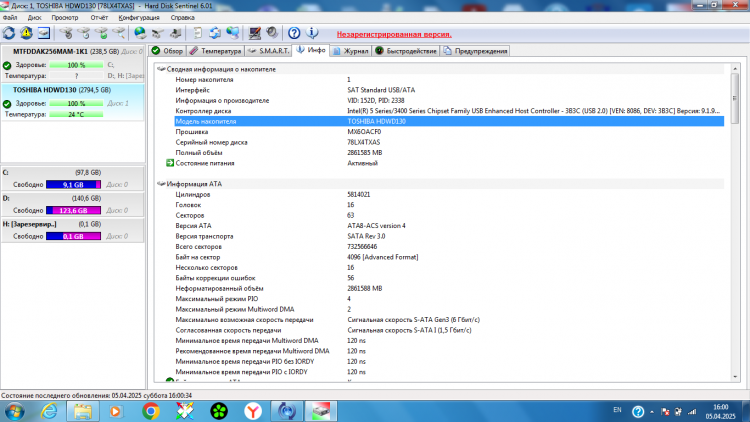Switch to Предупреждения tab

475,51
